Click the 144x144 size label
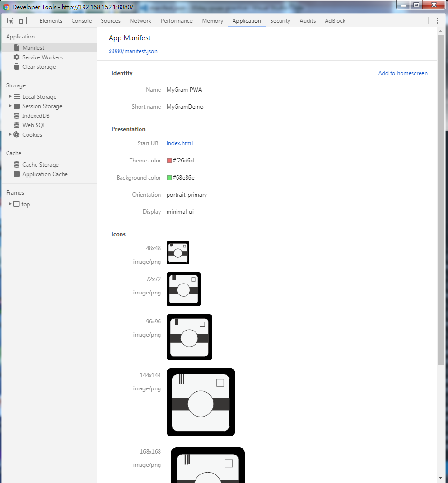 tap(150, 375)
